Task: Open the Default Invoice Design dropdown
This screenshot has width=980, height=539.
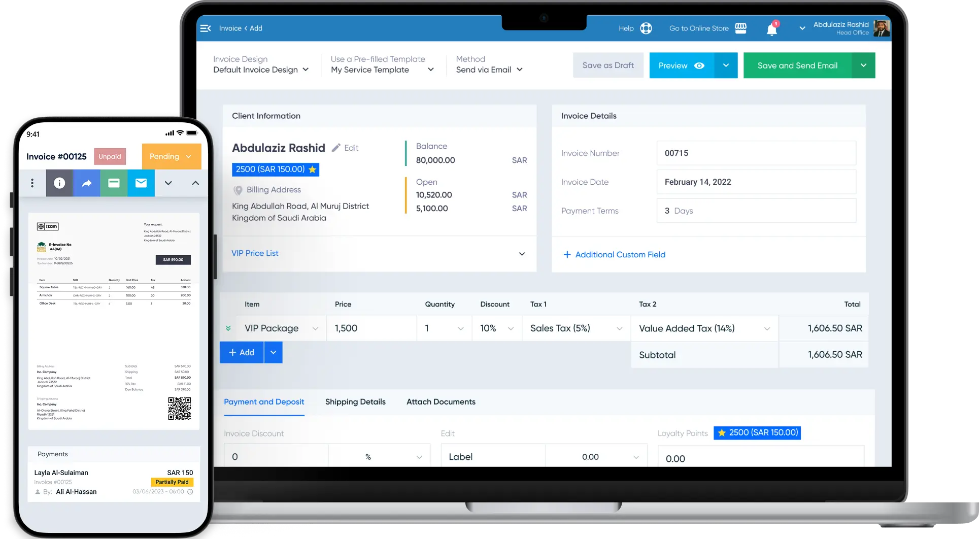Action: (261, 70)
